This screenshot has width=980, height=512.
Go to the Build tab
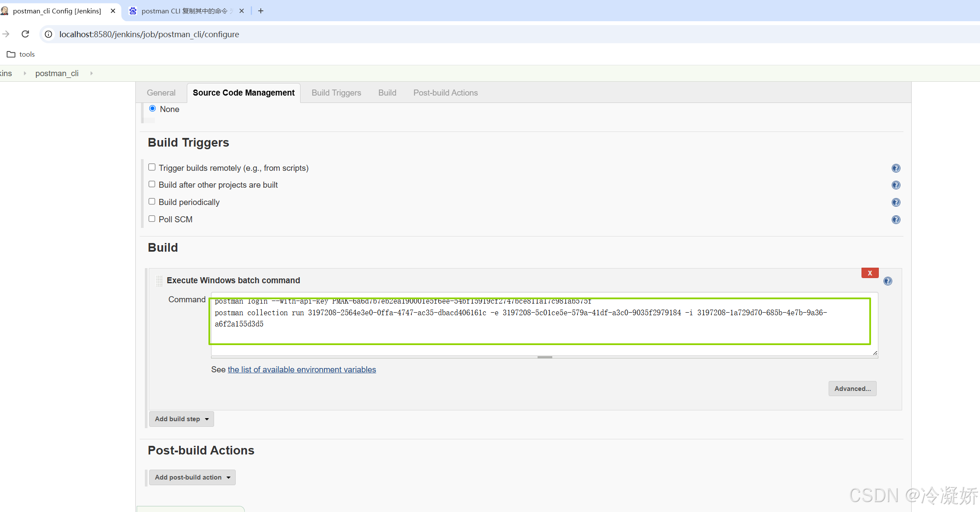click(x=387, y=93)
